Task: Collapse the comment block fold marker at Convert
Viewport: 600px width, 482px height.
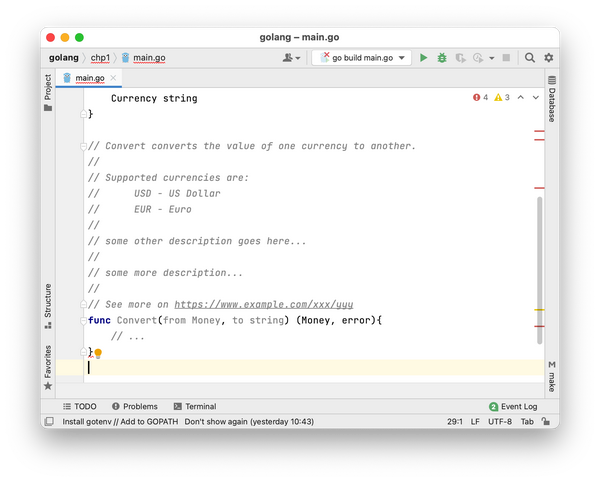Action: tap(83, 146)
